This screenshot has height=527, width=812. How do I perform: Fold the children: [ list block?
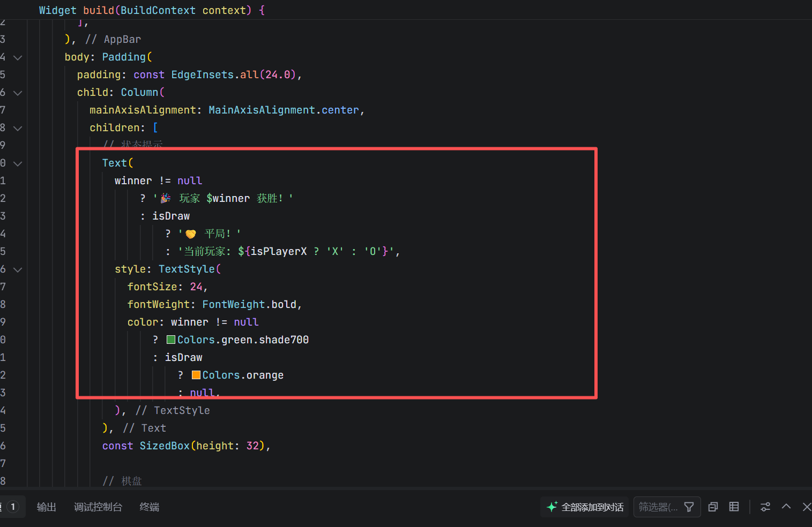coord(18,128)
